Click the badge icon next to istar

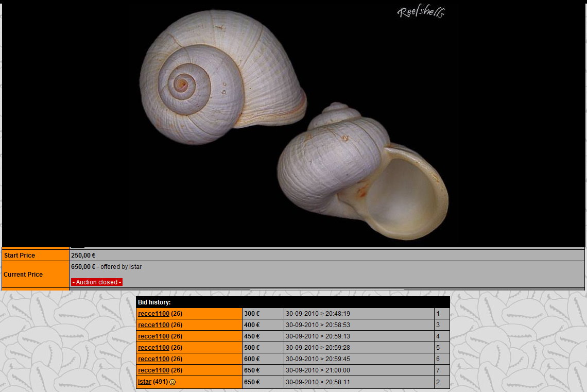pos(172,382)
